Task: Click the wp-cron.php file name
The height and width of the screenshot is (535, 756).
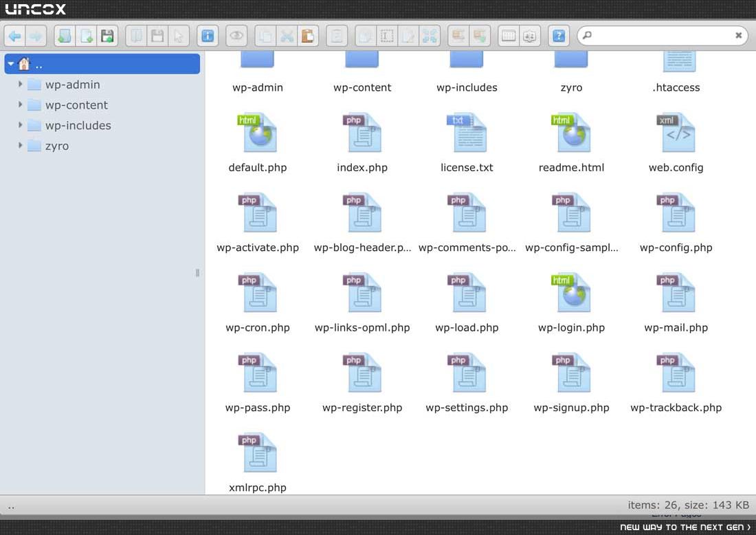Action: [258, 327]
